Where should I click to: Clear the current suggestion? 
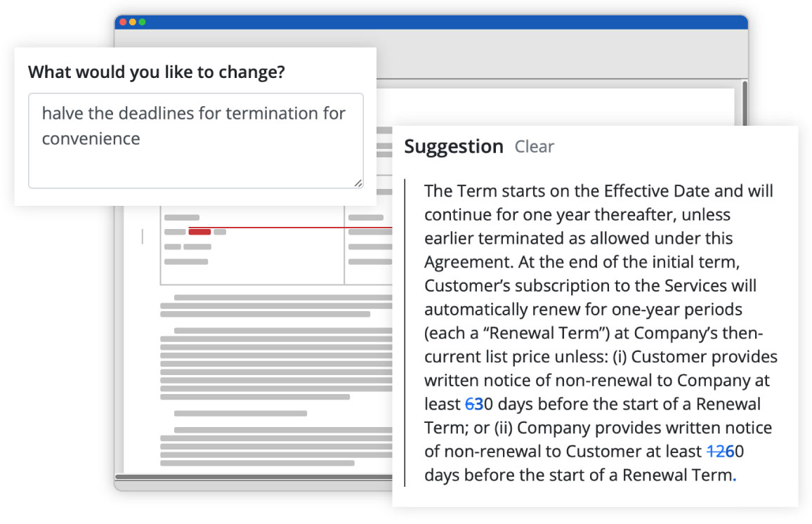tap(534, 147)
